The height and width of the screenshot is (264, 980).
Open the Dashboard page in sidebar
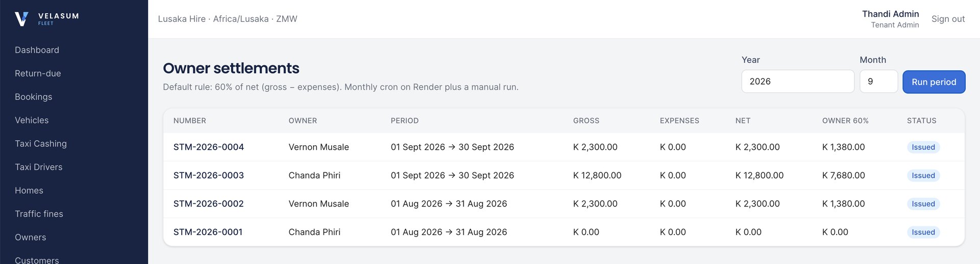click(37, 50)
